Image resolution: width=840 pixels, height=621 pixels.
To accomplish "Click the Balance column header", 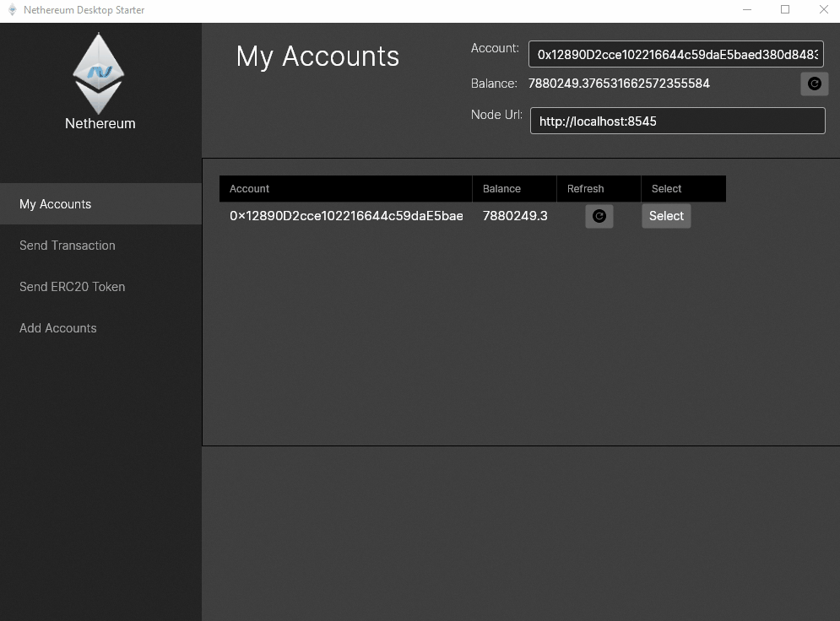I will pyautogui.click(x=514, y=188).
